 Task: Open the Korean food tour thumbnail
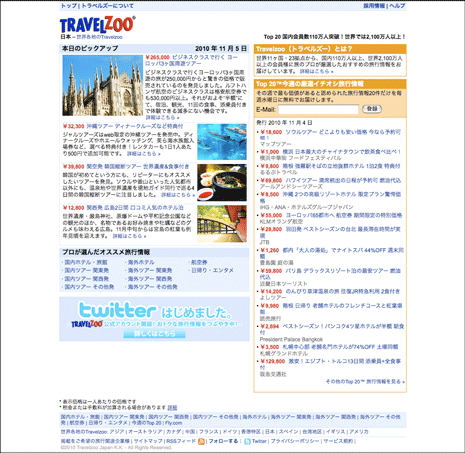222,182
